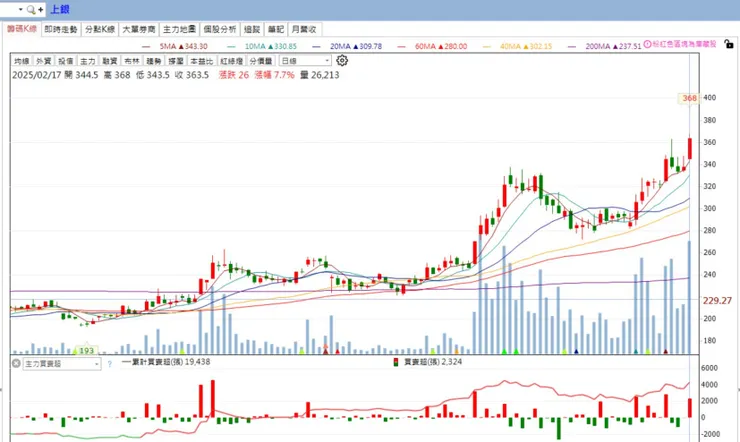Toggle the 趨勢 overlay button
The width and height of the screenshot is (740, 442).
153,61
